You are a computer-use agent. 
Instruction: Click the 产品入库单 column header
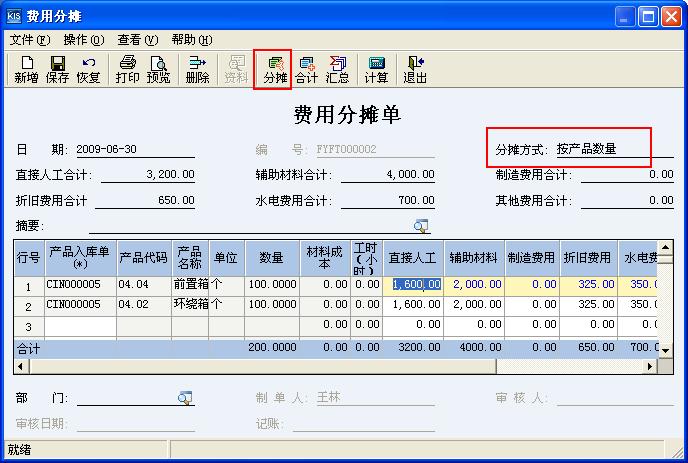pyautogui.click(x=80, y=258)
